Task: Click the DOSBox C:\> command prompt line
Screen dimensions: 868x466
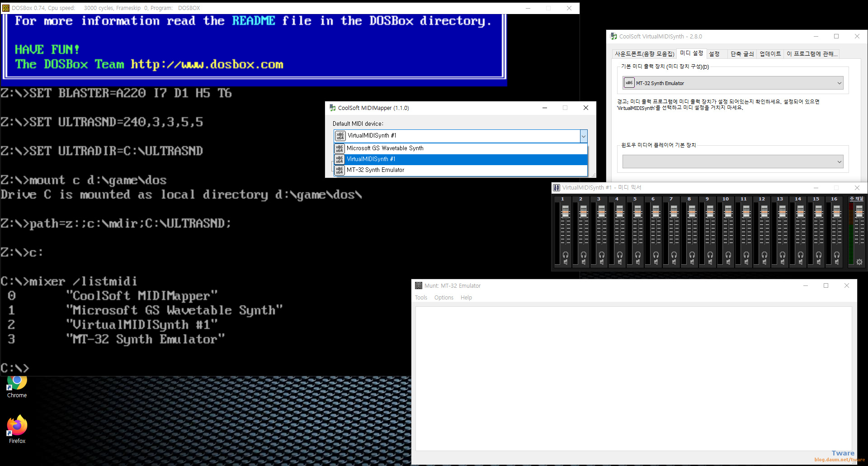Action: [x=15, y=368]
